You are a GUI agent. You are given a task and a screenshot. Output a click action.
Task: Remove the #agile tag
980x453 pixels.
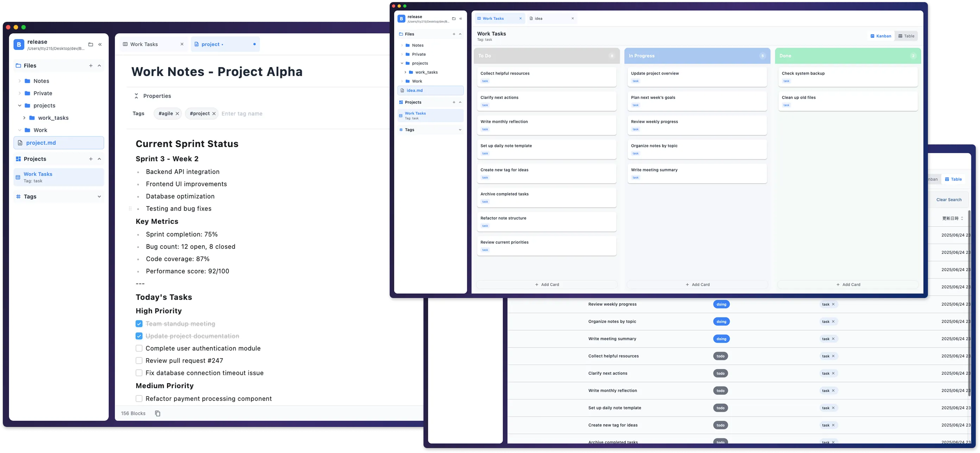click(x=177, y=113)
